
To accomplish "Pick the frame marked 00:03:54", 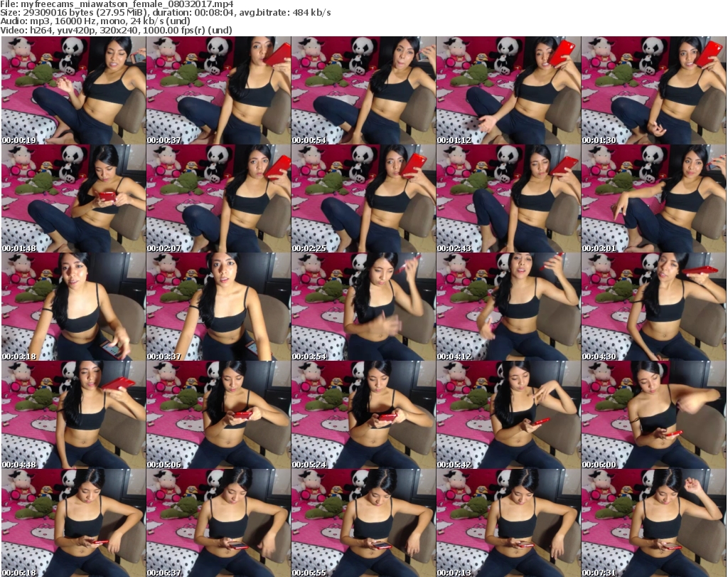I will pos(363,307).
